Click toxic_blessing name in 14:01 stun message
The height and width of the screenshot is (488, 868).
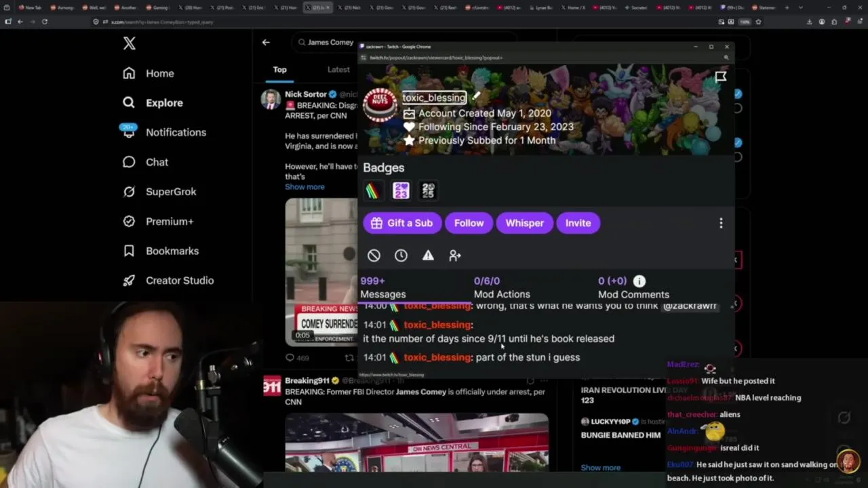(437, 357)
